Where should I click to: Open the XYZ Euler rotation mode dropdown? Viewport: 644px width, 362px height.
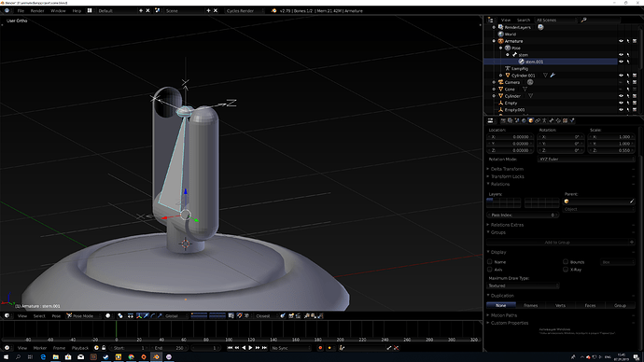pyautogui.click(x=586, y=159)
